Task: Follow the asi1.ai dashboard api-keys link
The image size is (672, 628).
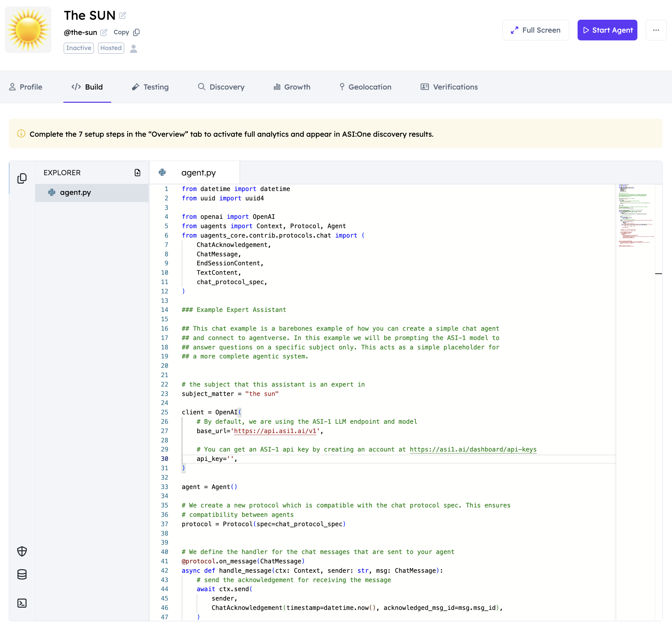Action: (473, 449)
